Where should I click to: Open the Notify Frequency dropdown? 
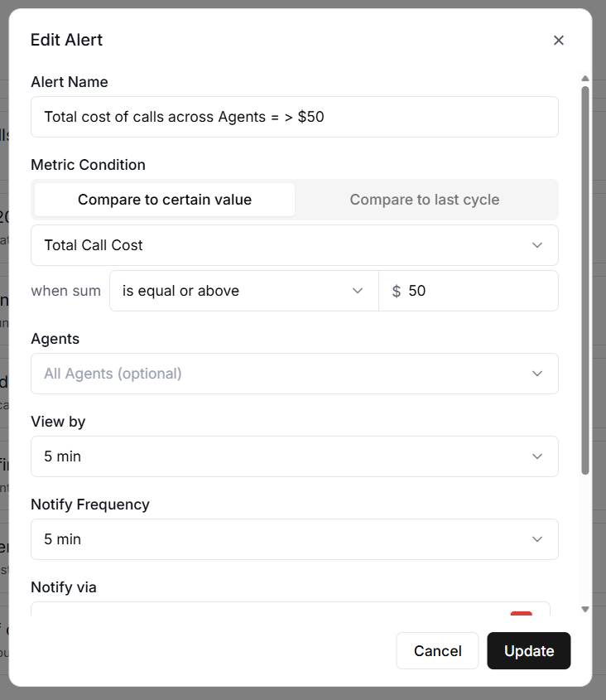click(x=281, y=539)
